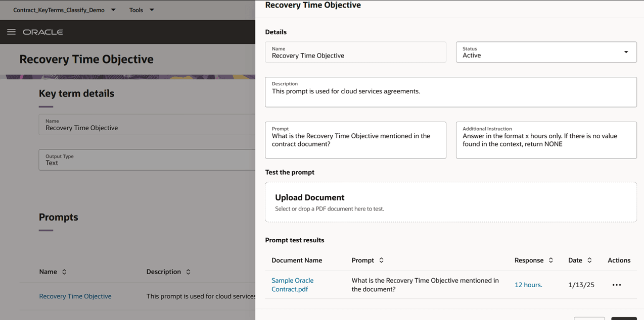This screenshot has width=644, height=320.
Task: Open actions menu for Sample Oracle Contract
Action: 616,285
